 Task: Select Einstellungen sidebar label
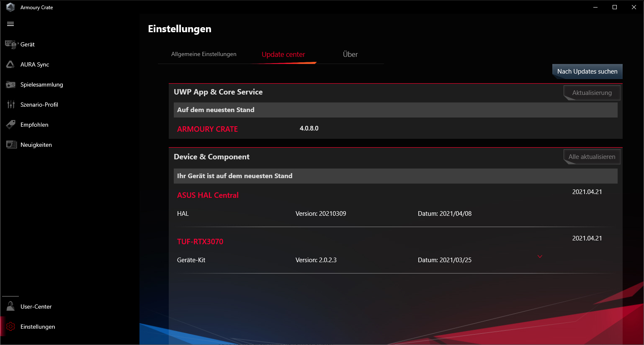click(x=38, y=327)
